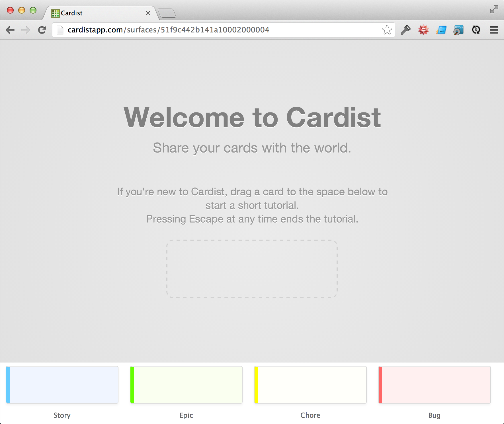The image size is (504, 424).
Task: Open the Chrome hamburger menu
Action: [494, 30]
